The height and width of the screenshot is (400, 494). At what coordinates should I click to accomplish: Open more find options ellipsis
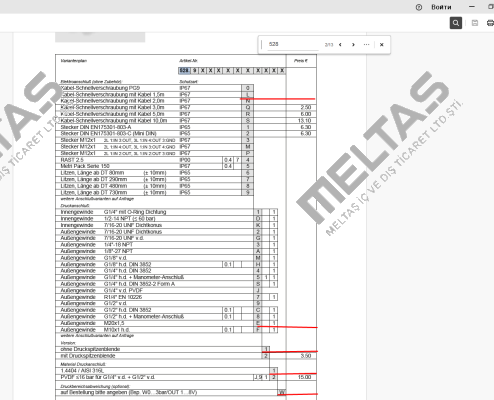(366, 45)
